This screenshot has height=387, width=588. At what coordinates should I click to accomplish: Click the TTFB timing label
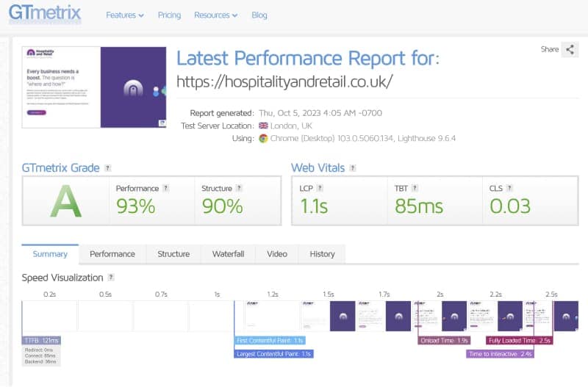pyautogui.click(x=41, y=341)
